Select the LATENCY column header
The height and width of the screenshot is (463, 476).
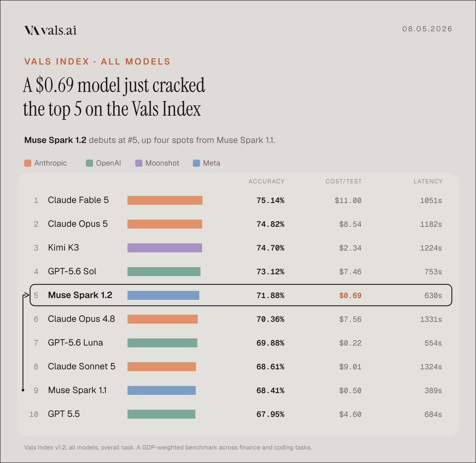point(428,181)
